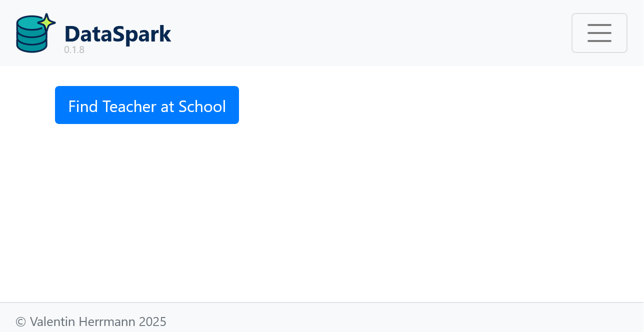Click the DataSpark brand name link
This screenshot has height=332, width=644.
(117, 33)
